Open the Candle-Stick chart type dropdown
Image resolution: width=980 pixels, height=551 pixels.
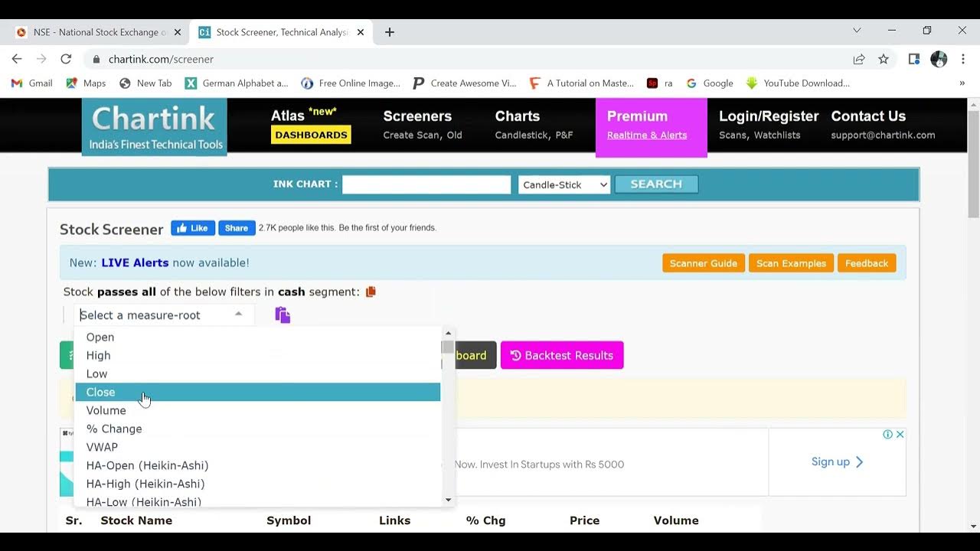(x=564, y=184)
